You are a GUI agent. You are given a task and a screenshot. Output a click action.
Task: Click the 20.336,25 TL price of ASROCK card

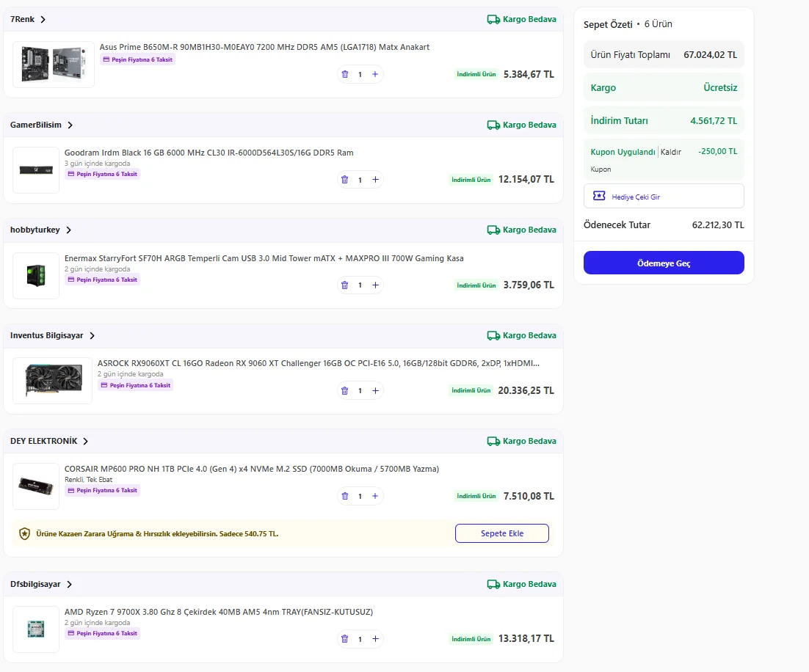pos(526,390)
